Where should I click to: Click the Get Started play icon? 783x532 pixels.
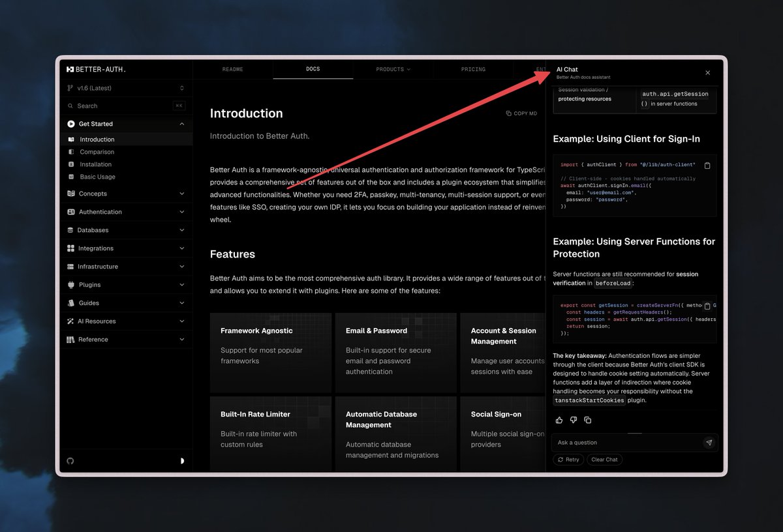click(71, 124)
